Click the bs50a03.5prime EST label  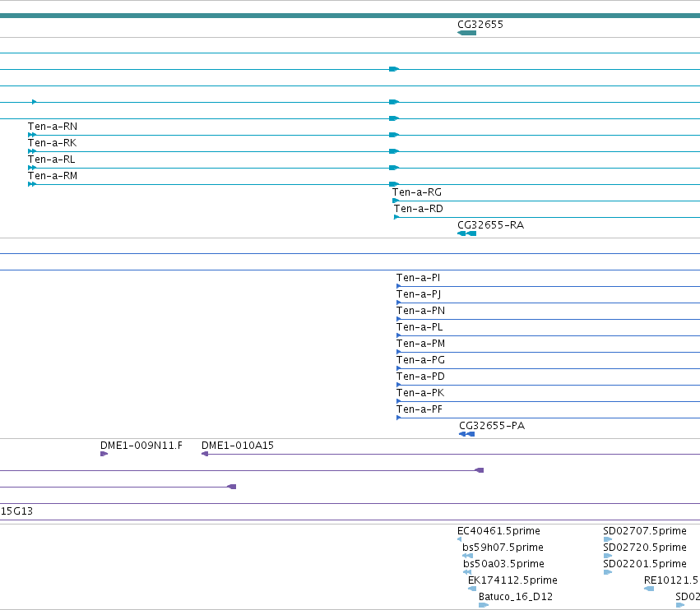coord(503,565)
